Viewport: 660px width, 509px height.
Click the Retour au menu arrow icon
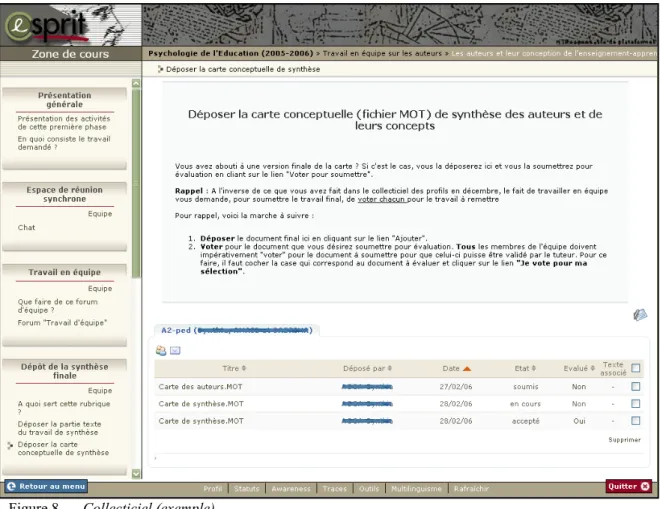11,486
